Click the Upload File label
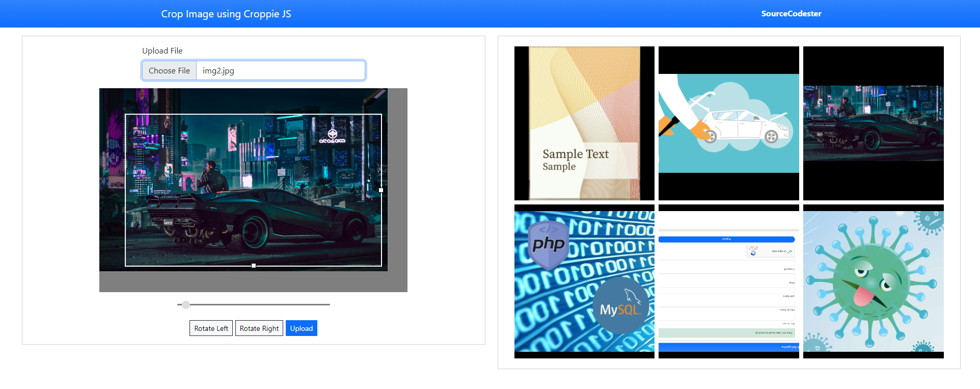 pyautogui.click(x=162, y=51)
